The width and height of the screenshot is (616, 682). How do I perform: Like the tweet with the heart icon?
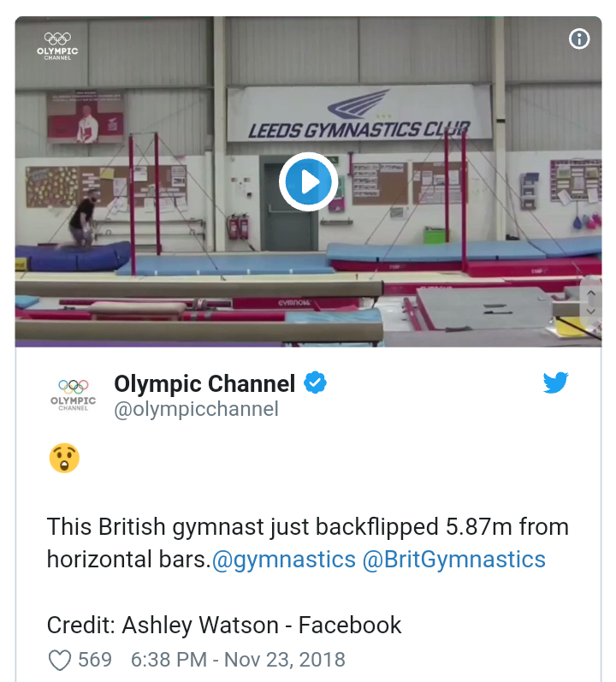click(59, 660)
